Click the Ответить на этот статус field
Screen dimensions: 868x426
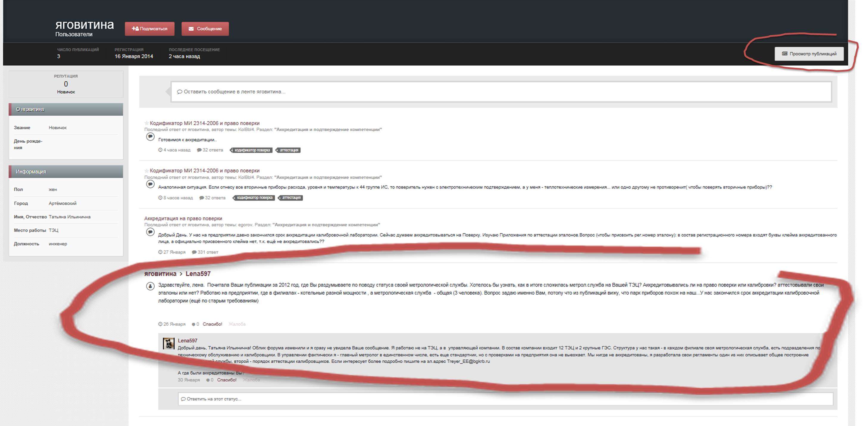506,399
